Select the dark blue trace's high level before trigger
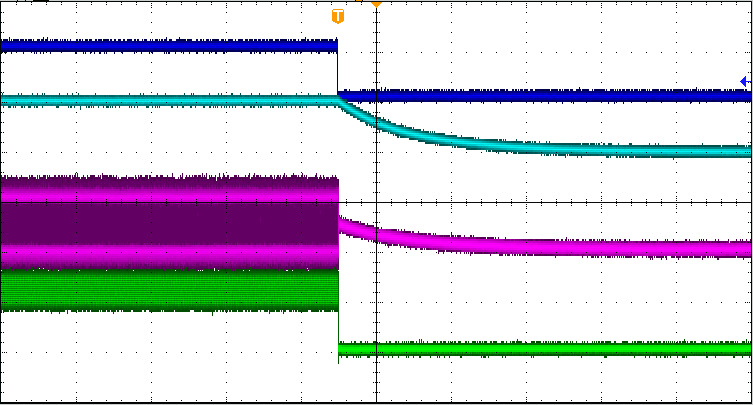This screenshot has width=753, height=405. (x=170, y=45)
